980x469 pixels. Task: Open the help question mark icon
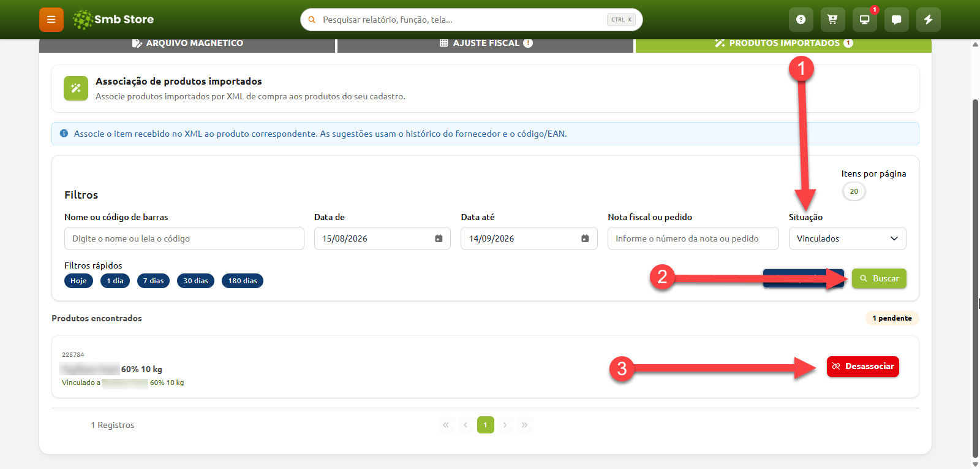pyautogui.click(x=801, y=20)
